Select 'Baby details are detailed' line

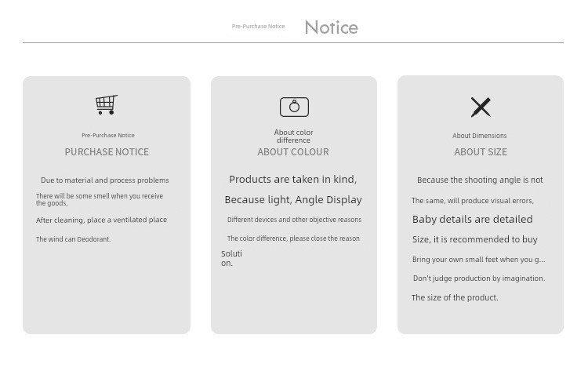472,220
